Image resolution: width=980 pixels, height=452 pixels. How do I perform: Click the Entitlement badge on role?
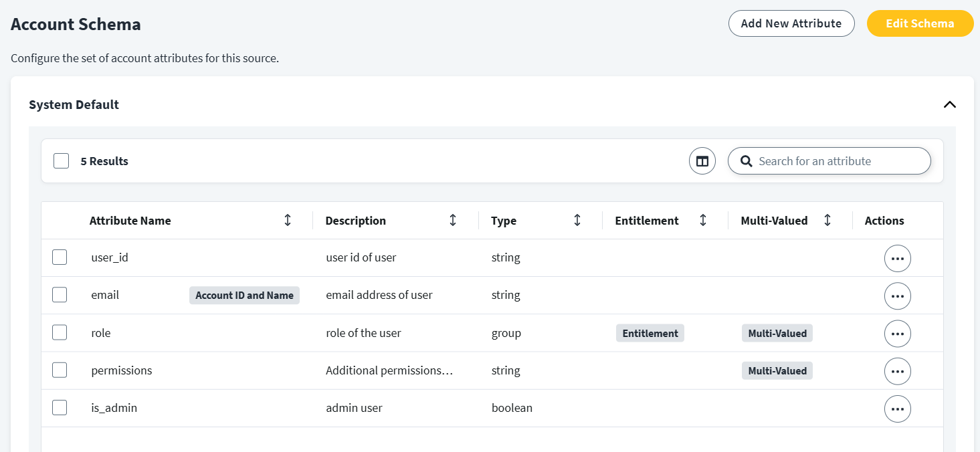pyautogui.click(x=650, y=333)
